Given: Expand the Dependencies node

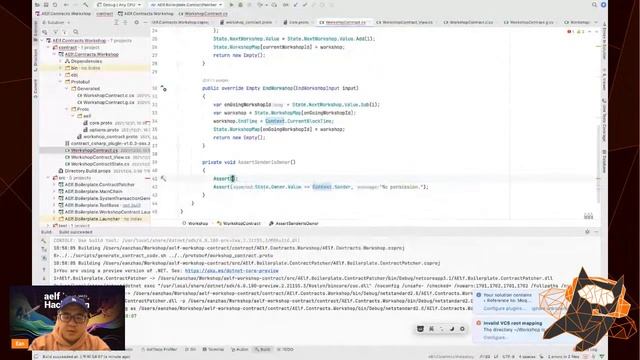Looking at the screenshot, I should [x=60, y=61].
